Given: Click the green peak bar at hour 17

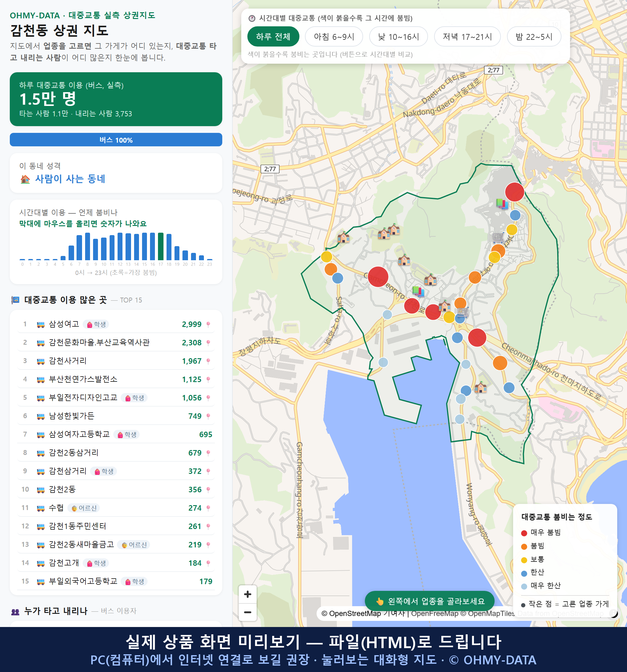Looking at the screenshot, I should click(x=161, y=246).
